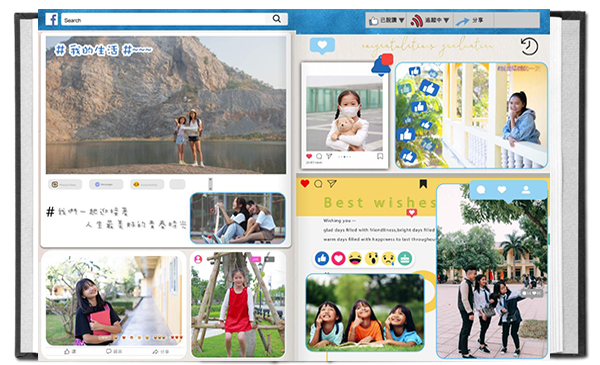Click the small heart under masked girl photo

[309, 156]
